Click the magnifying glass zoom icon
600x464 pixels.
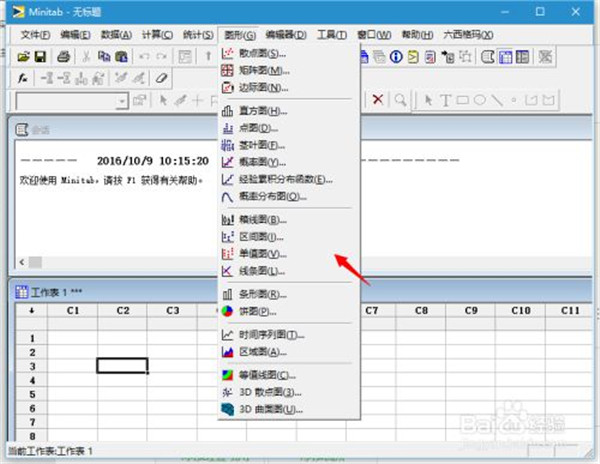(400, 100)
